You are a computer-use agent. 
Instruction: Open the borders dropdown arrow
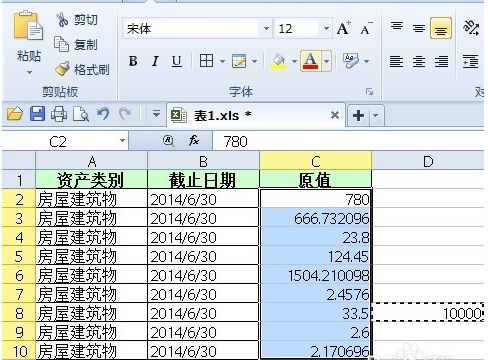point(222,61)
